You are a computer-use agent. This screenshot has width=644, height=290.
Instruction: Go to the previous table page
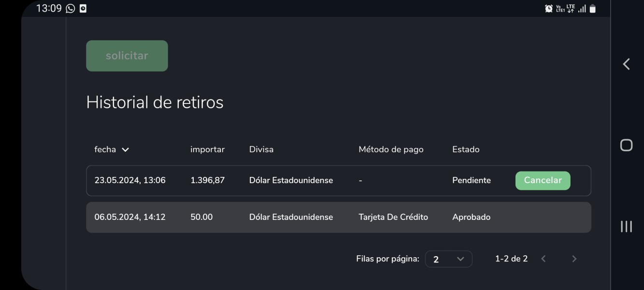point(544,259)
